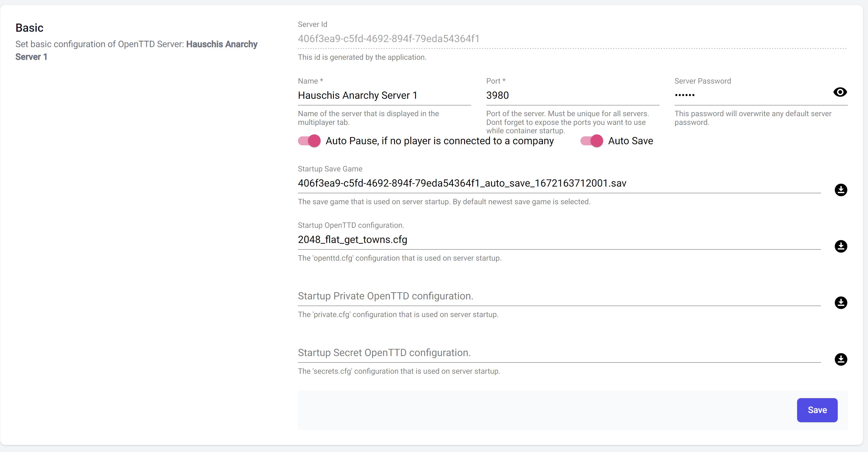The height and width of the screenshot is (452, 868).
Task: Click 'Auto Pause, if no player is connected' label
Action: 439,141
